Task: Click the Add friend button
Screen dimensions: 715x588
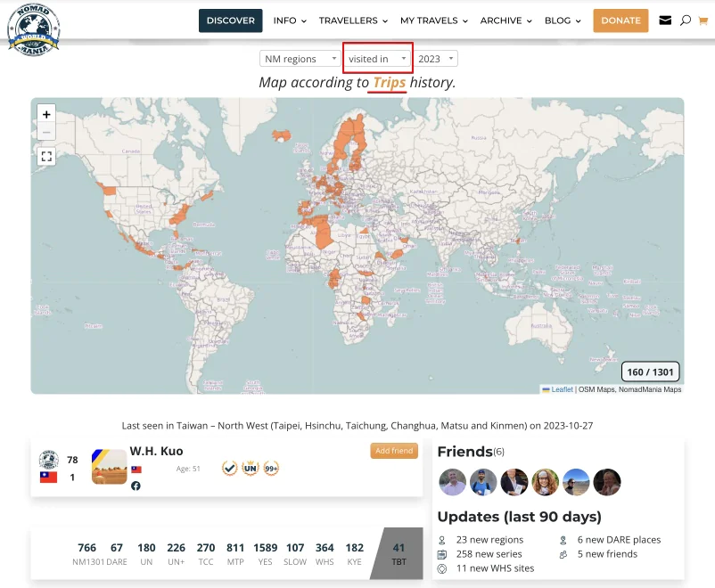Action: point(394,451)
